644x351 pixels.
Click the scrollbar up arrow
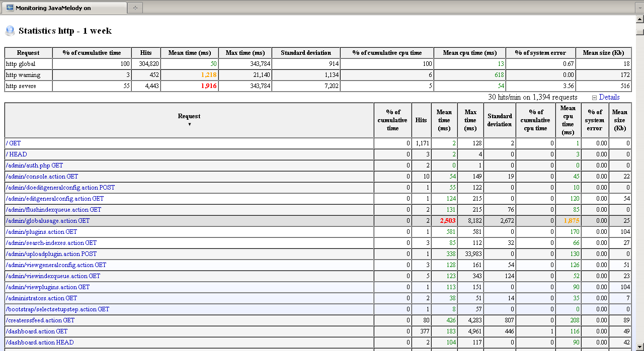coord(639,20)
